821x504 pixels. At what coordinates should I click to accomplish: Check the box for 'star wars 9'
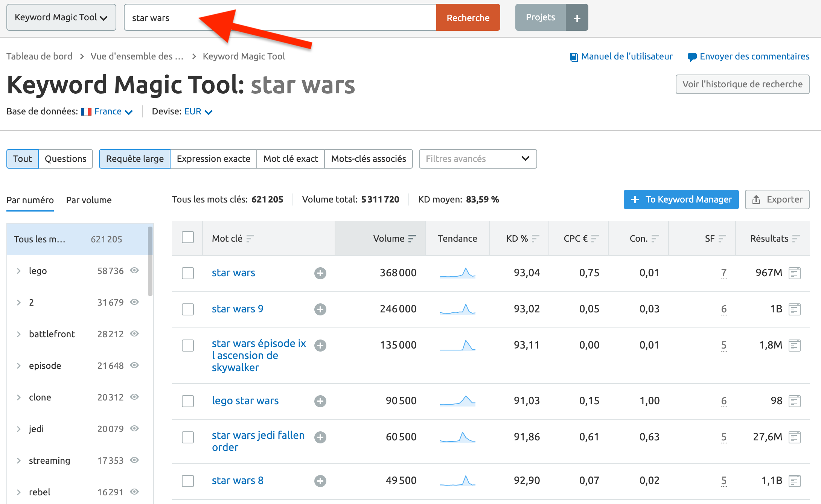point(187,309)
